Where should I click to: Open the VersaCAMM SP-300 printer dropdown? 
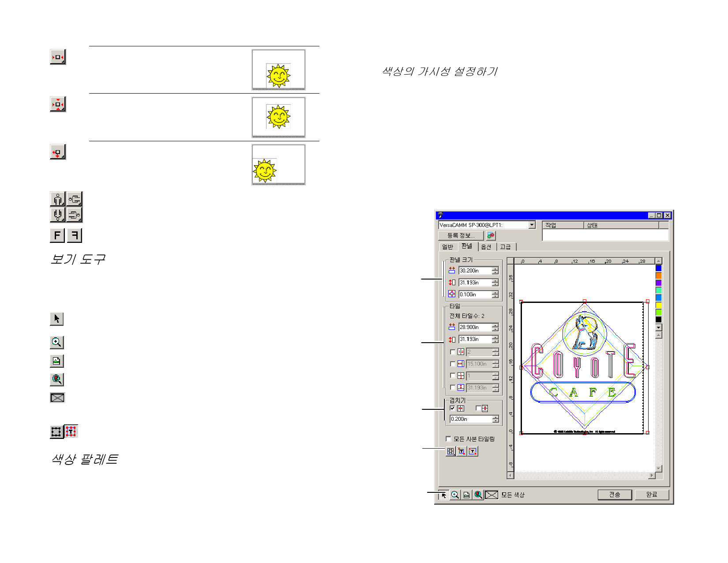click(532, 225)
